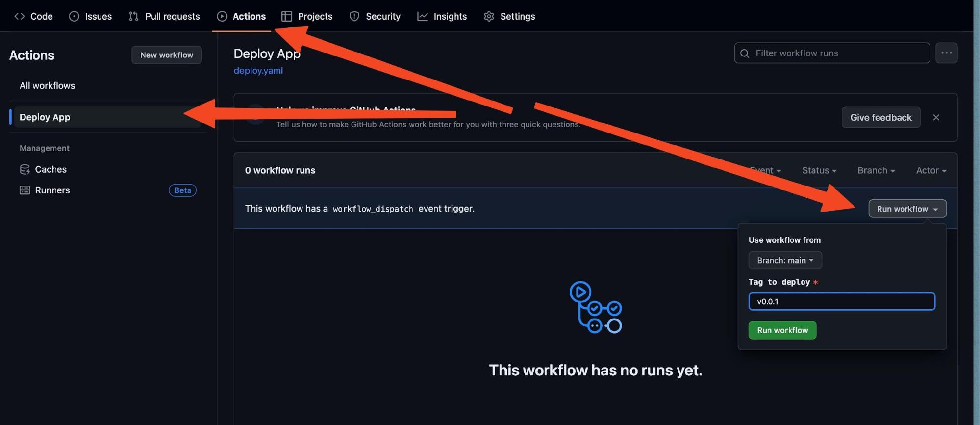Screen dimensions: 980x425
Task: Open Runners management page
Action: (52, 190)
